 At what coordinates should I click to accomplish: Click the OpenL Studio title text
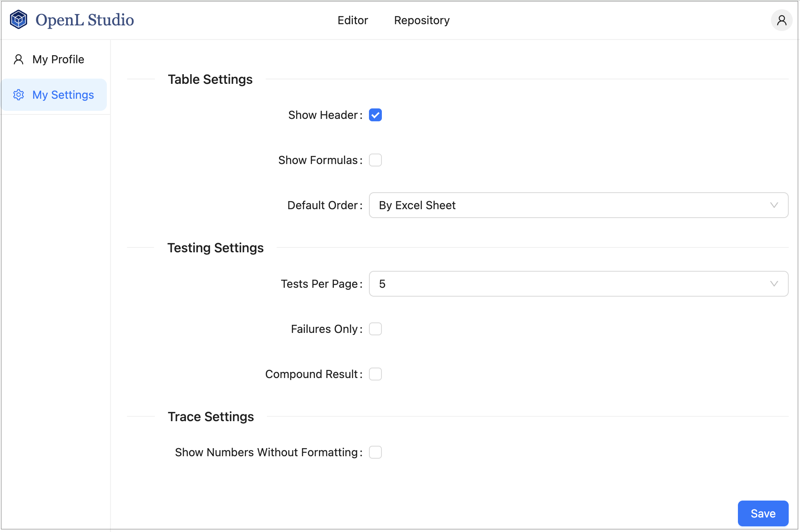[85, 20]
